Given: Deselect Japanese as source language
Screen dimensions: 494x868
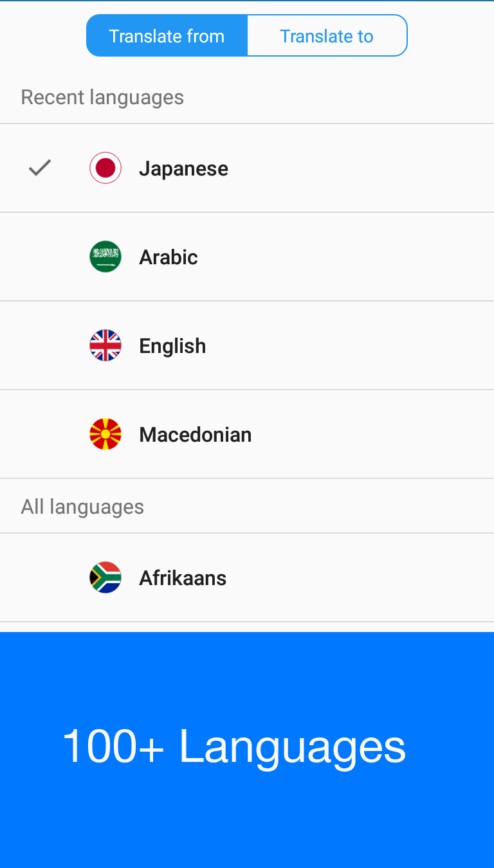Looking at the screenshot, I should click(183, 168).
